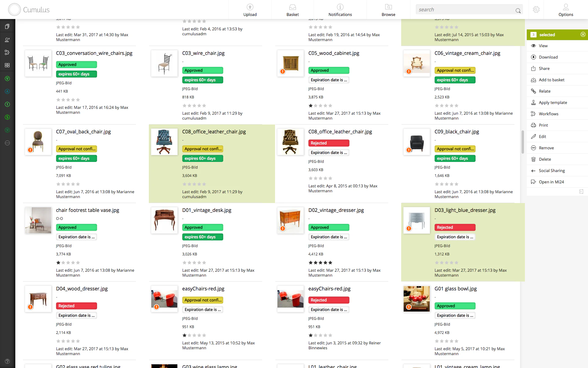Choose Delete in the selection menu
The image size is (588, 368).
pos(557,159)
